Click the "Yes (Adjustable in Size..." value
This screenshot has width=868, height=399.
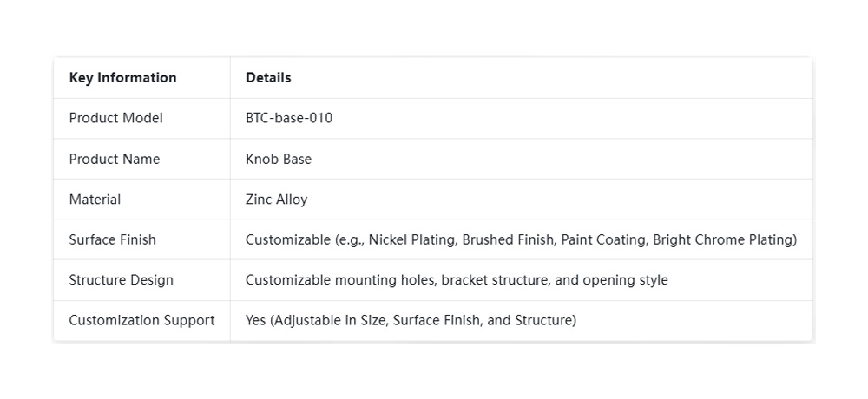tap(411, 320)
